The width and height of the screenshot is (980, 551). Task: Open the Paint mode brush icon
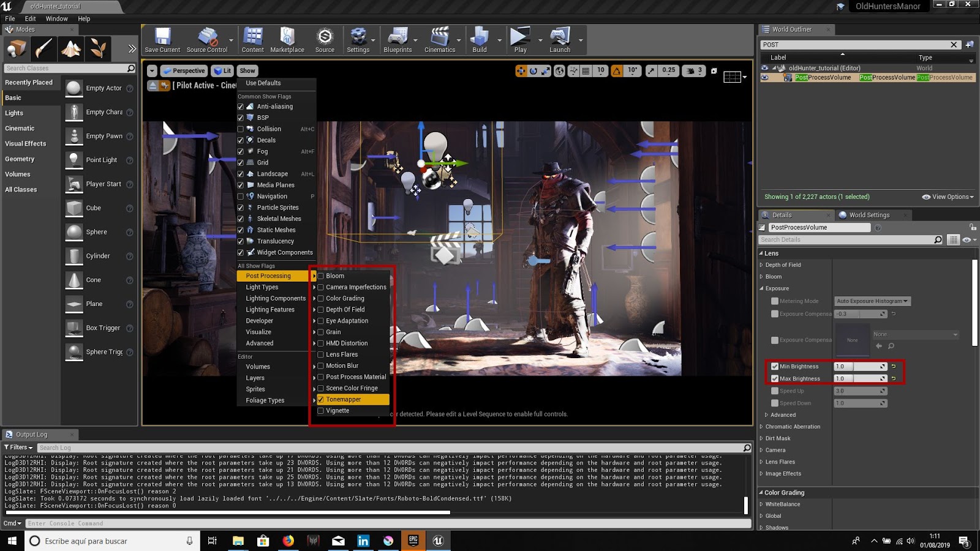[43, 49]
